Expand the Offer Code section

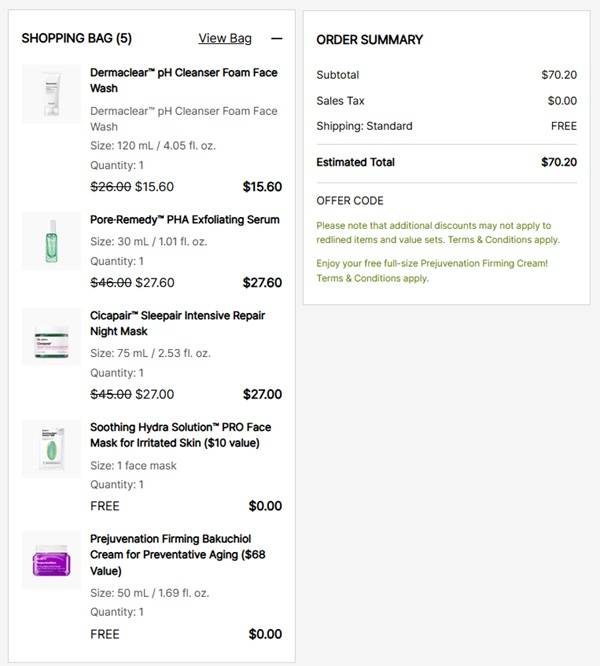click(x=350, y=201)
